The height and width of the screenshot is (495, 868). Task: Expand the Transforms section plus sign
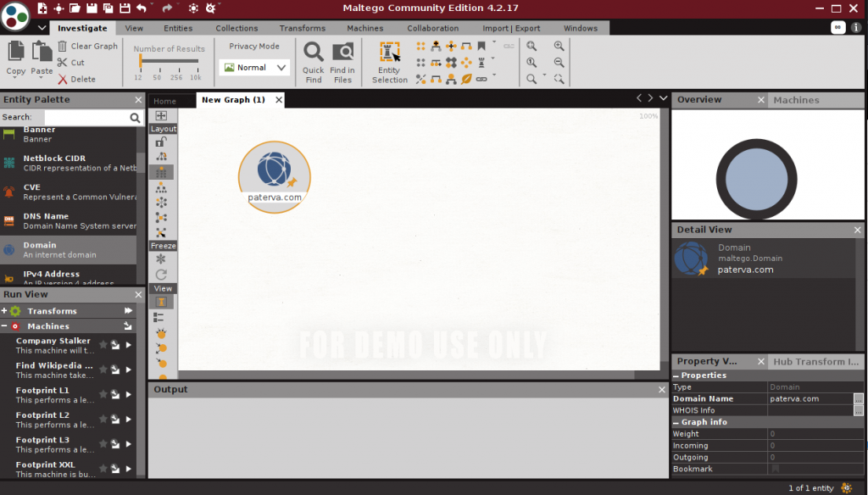tap(4, 311)
